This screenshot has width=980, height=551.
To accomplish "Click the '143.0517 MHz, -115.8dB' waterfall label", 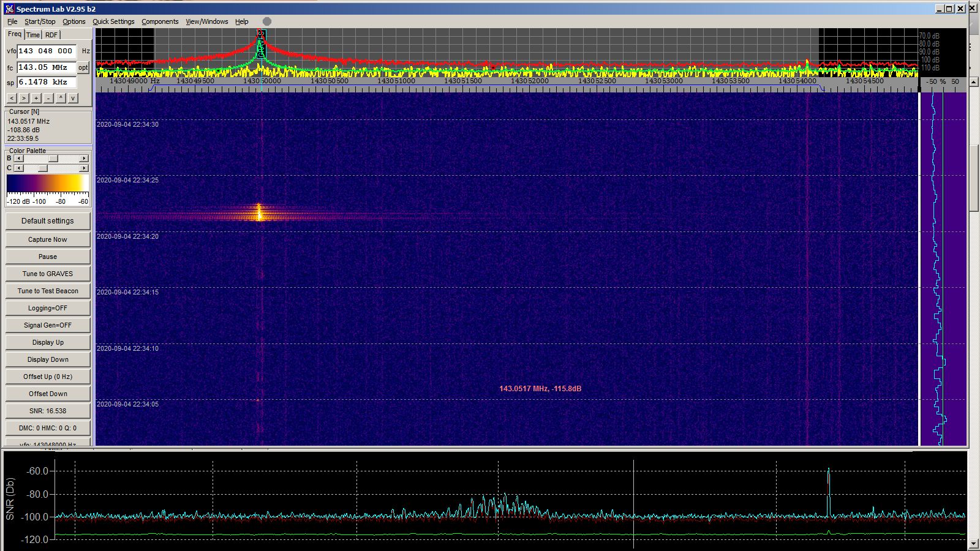I will click(540, 389).
